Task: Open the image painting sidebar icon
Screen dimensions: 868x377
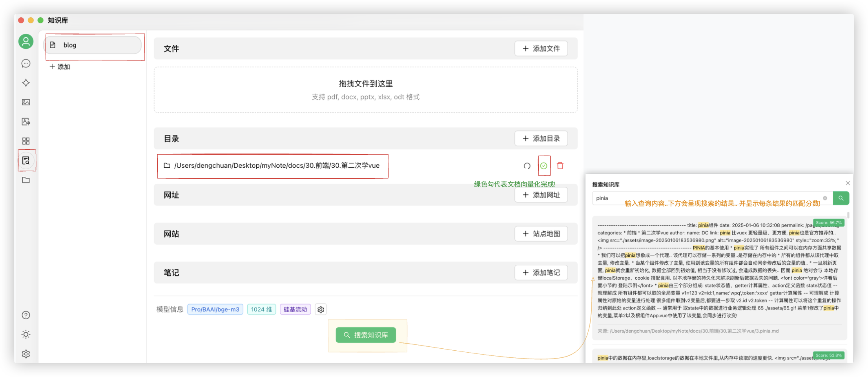Action: tap(26, 102)
